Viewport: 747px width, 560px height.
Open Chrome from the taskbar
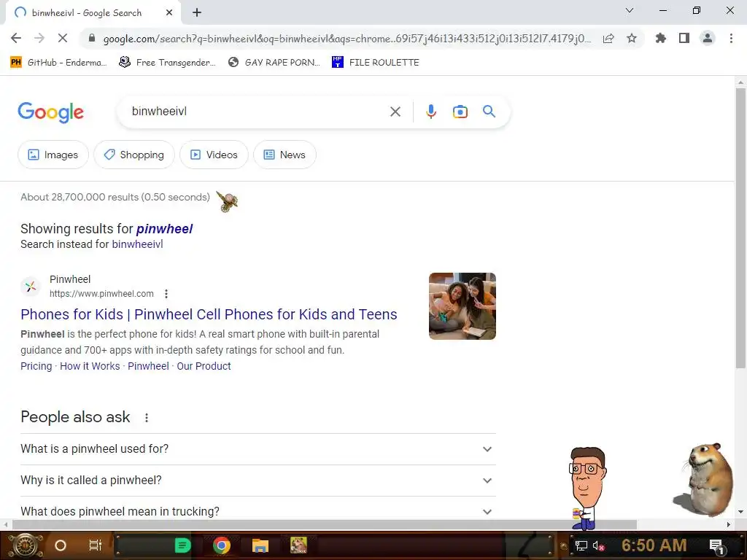click(x=222, y=545)
